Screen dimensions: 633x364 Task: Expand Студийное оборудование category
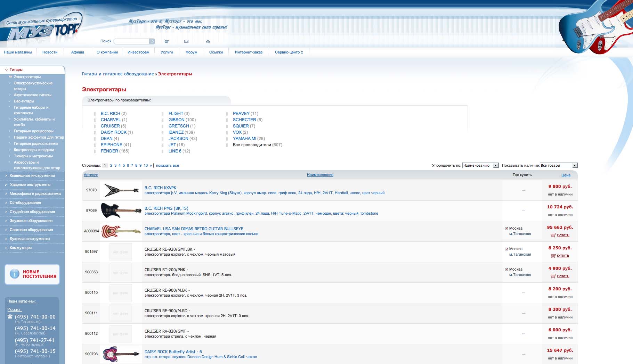(32, 212)
